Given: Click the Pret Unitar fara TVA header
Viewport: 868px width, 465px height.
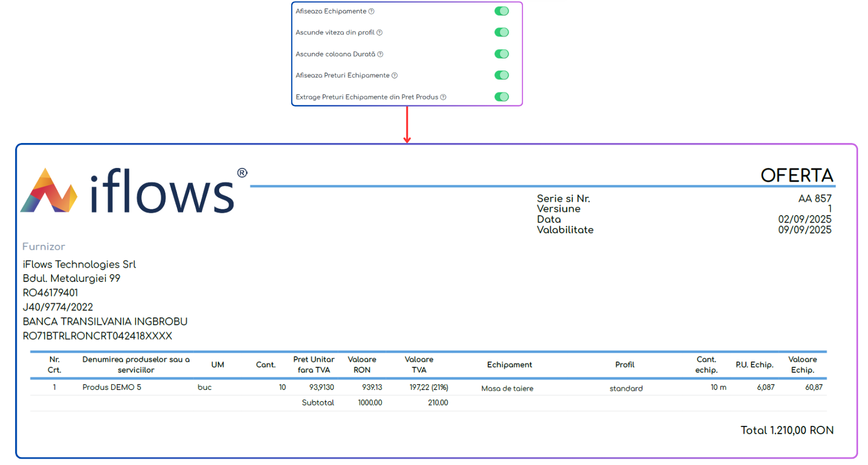Looking at the screenshot, I should pyautogui.click(x=314, y=365).
